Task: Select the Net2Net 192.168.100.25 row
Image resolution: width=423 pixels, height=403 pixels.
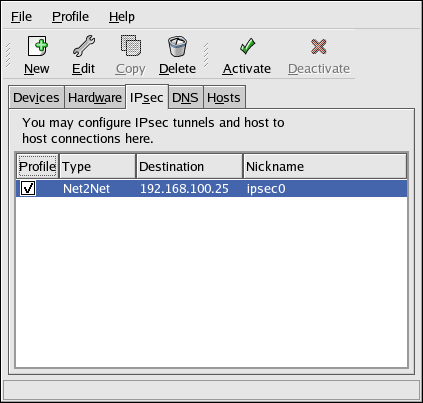Action: pyautogui.click(x=211, y=189)
